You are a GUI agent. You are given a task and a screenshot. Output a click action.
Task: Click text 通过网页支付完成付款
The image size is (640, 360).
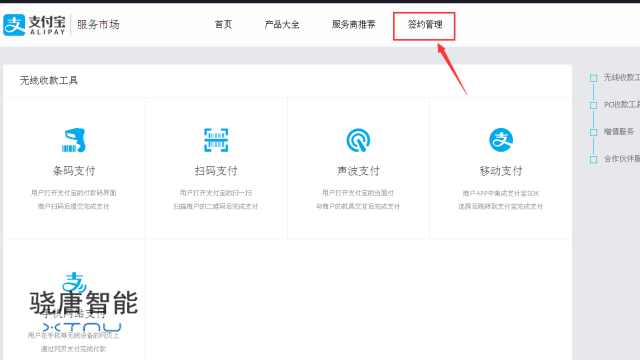(73, 349)
